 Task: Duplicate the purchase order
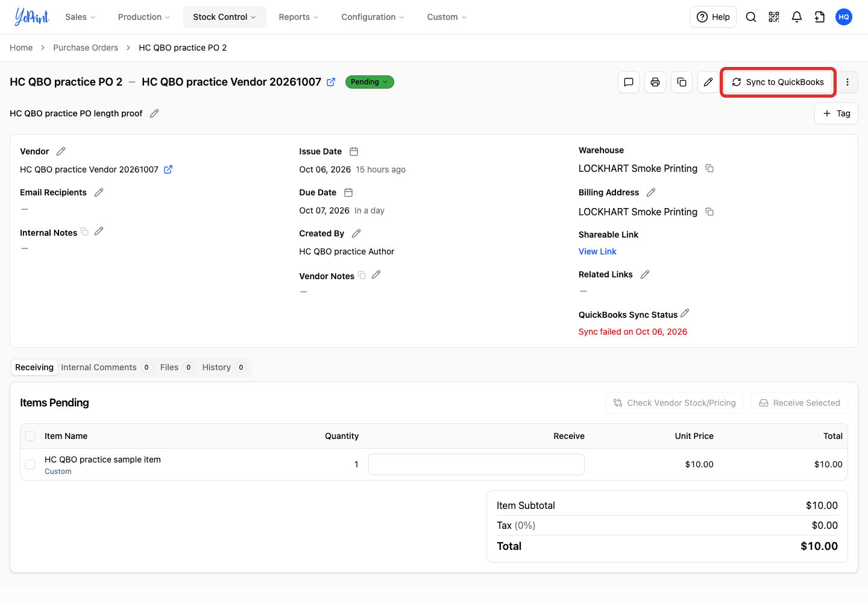point(682,82)
